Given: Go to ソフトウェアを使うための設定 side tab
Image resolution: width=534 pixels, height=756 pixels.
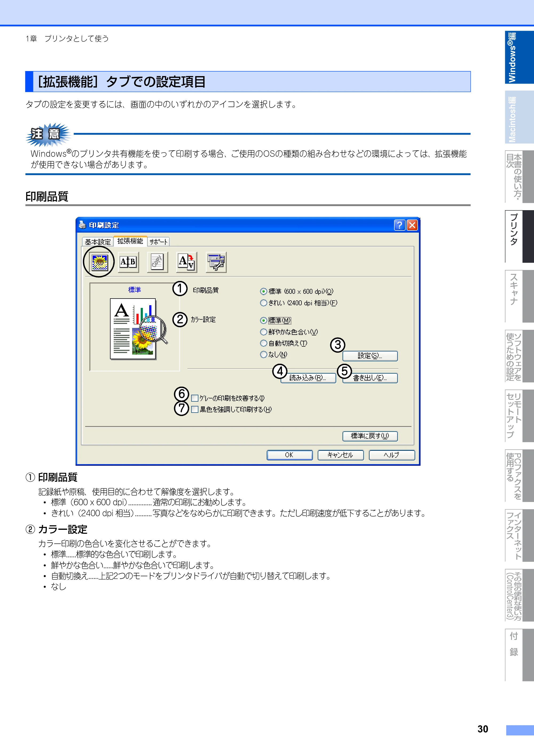Looking at the screenshot, I should 519,356.
